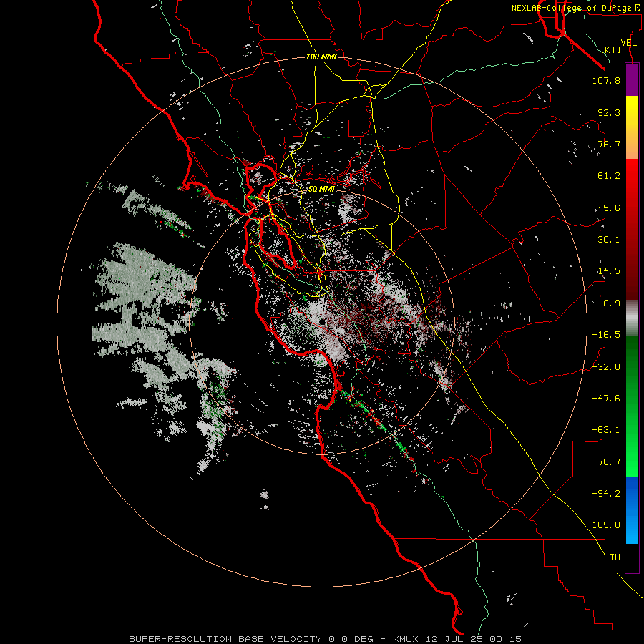This screenshot has width=644, height=644.
Task: Click the -32.0 velocity scale value
Action: coord(606,367)
